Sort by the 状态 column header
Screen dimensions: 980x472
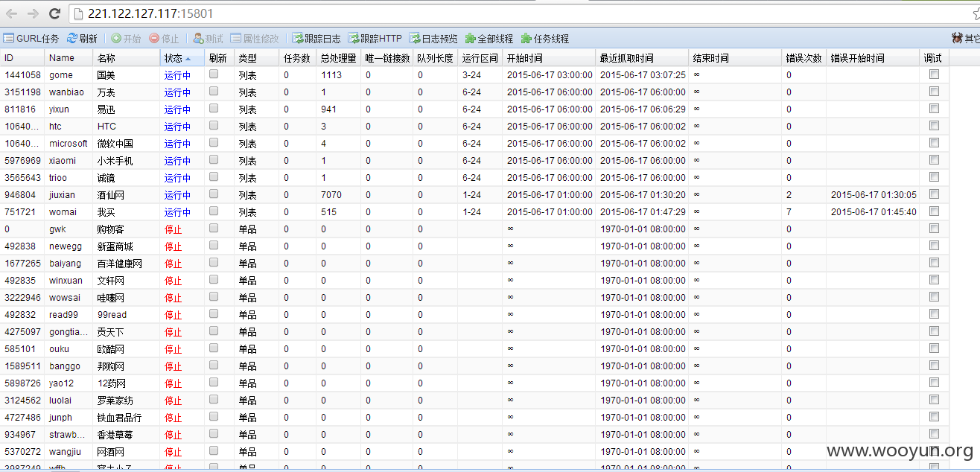(182, 58)
